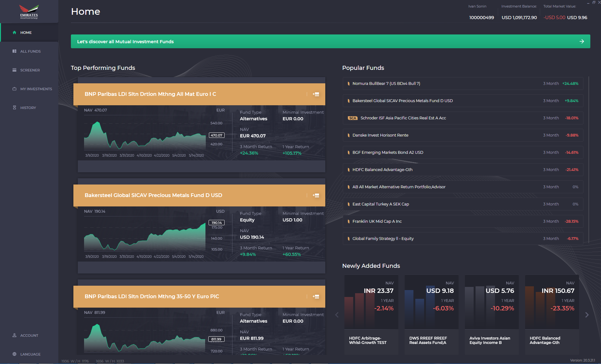This screenshot has width=601, height=364.
Task: Click the Home house icon
Action: [14, 33]
